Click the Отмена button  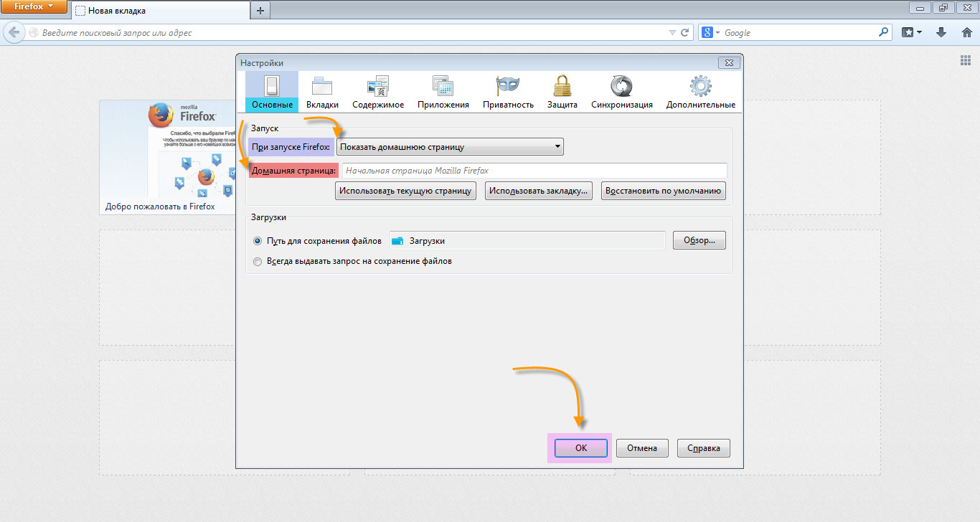642,448
